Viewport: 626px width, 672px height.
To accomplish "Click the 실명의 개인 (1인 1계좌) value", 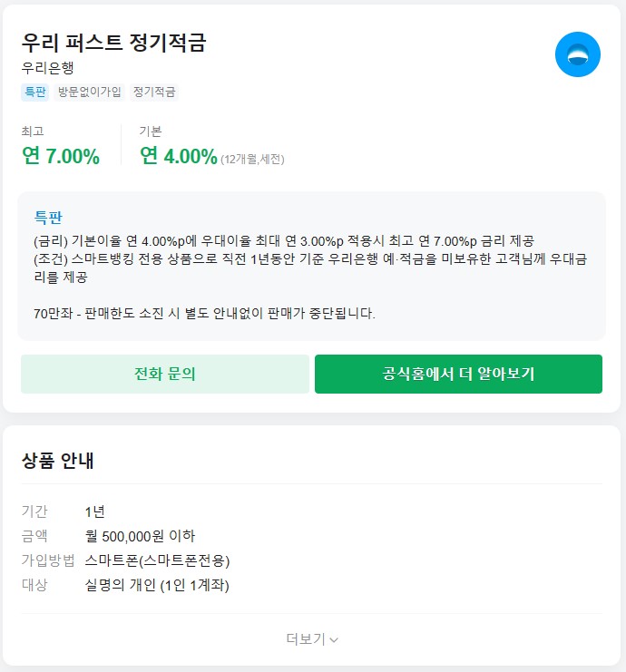I will click(x=157, y=585).
